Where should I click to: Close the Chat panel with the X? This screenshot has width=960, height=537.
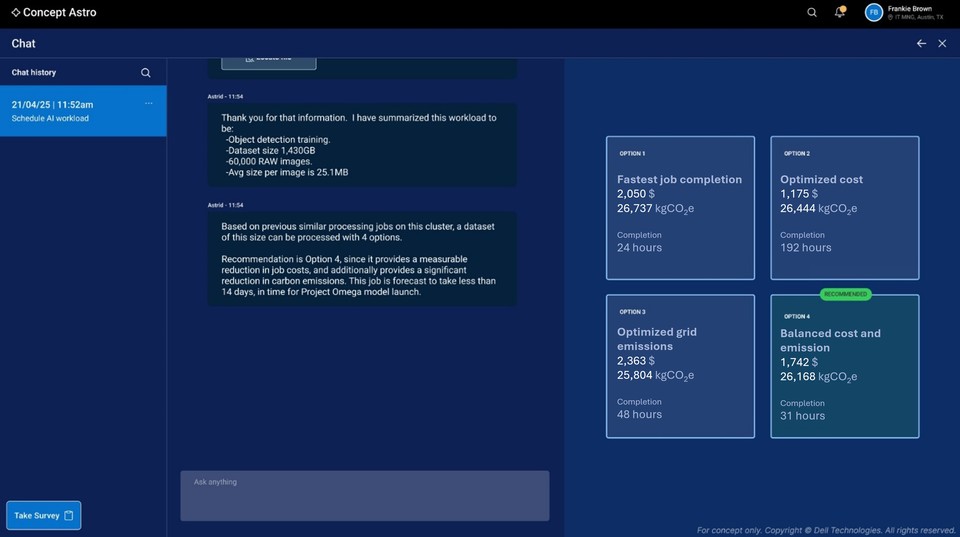(x=942, y=44)
